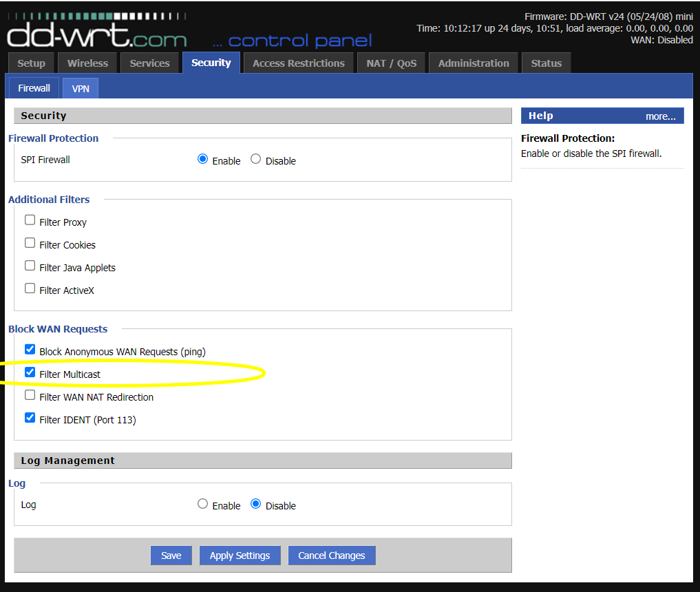The width and height of the screenshot is (700, 592).
Task: Switch to the Administration tab
Action: point(475,63)
